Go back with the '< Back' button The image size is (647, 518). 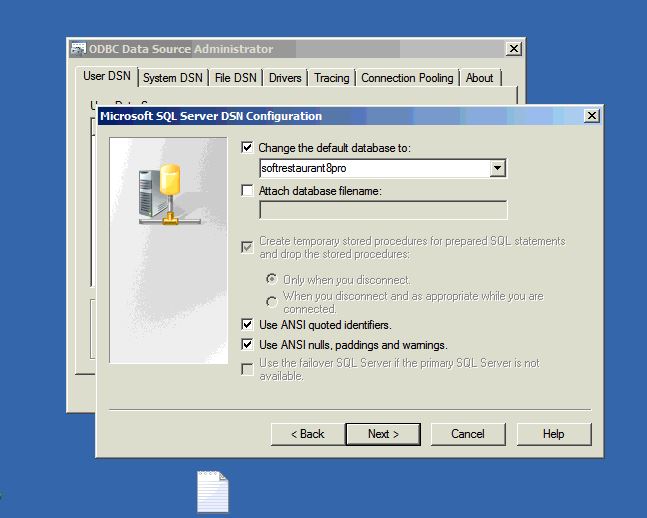tap(308, 434)
